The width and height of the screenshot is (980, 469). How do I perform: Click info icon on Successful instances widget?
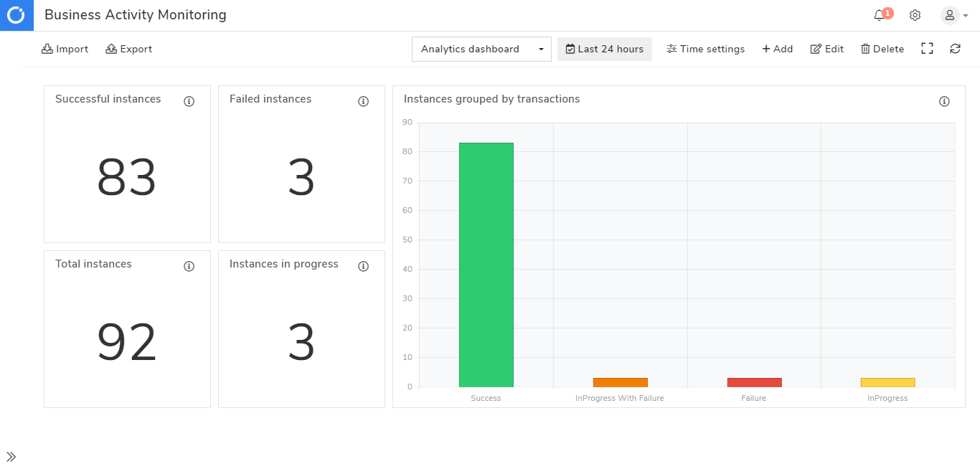coord(189,101)
